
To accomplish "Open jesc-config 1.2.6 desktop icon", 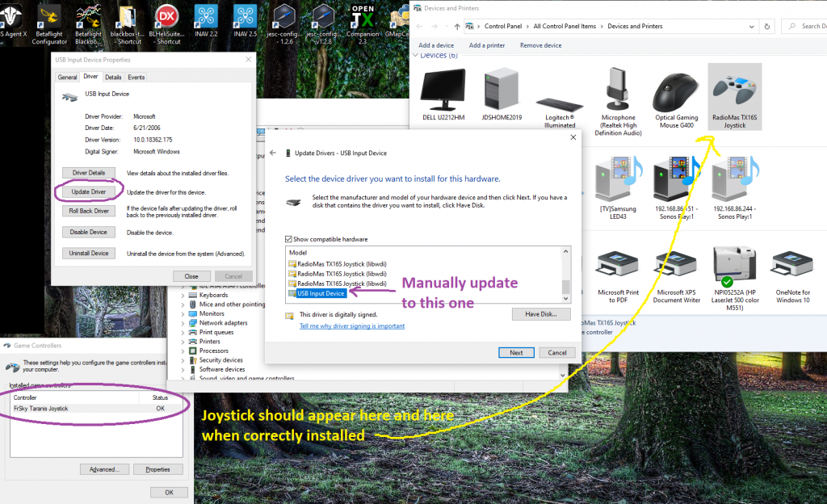I will [x=284, y=24].
